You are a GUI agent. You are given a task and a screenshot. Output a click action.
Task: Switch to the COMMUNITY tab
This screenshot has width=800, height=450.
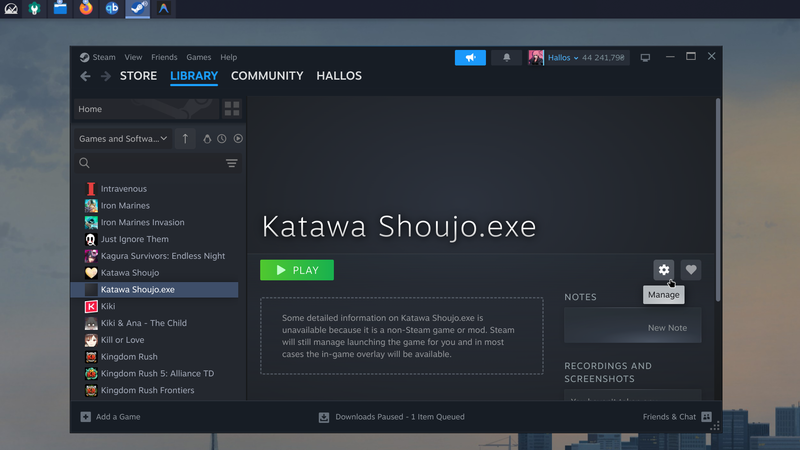click(267, 76)
